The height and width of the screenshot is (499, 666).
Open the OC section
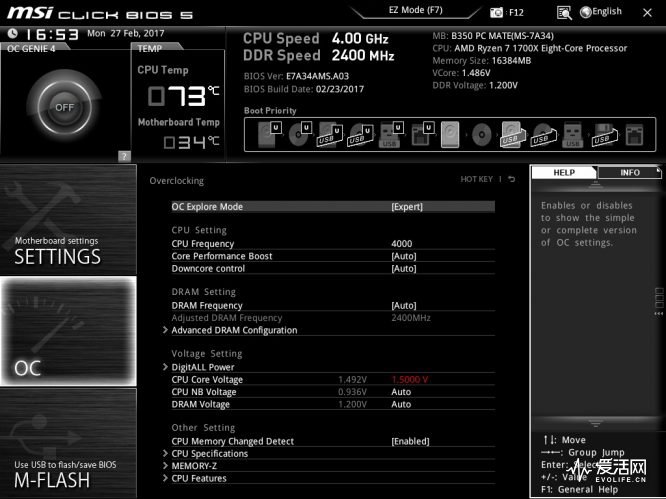pos(68,331)
